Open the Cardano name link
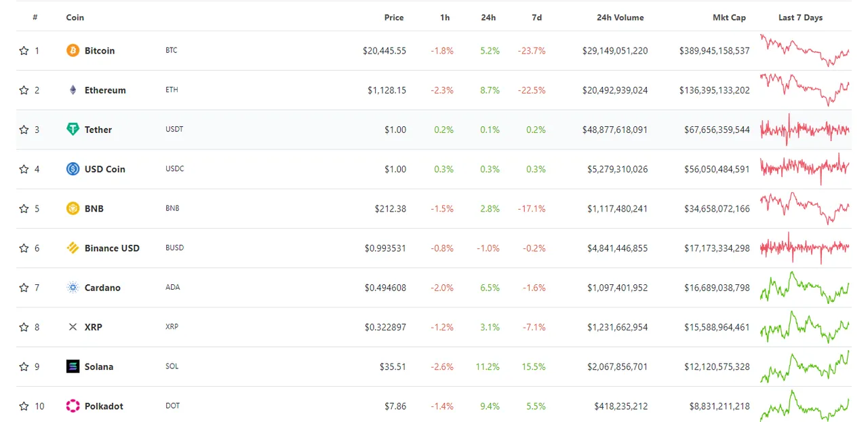The height and width of the screenshot is (422, 868). point(102,287)
